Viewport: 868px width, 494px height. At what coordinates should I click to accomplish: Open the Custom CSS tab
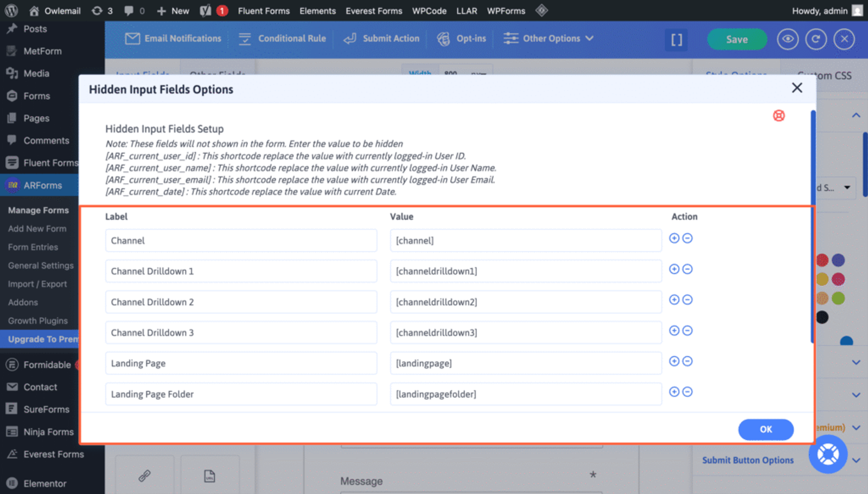click(x=824, y=76)
